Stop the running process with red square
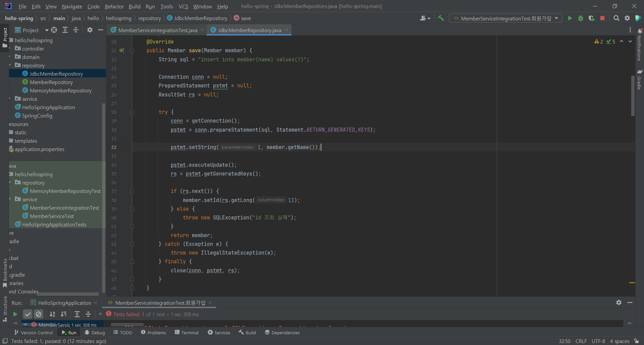 (602, 18)
